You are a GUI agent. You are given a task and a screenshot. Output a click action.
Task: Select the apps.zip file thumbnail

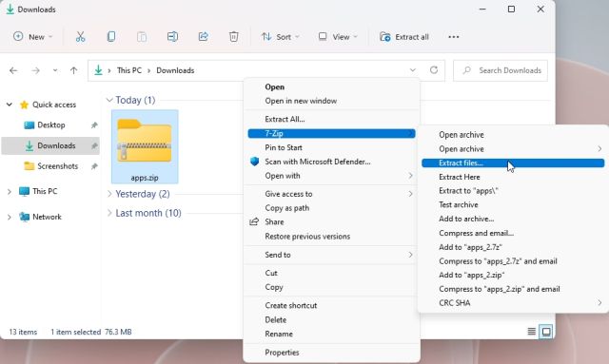pyautogui.click(x=145, y=146)
